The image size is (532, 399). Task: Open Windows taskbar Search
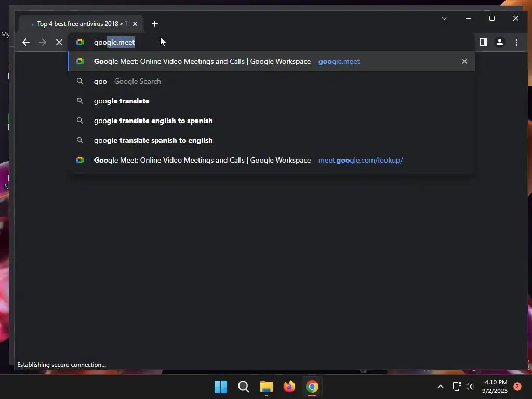(x=243, y=387)
